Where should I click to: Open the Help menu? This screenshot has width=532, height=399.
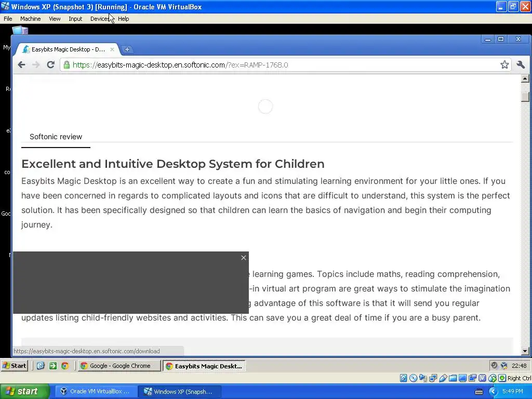[124, 19]
